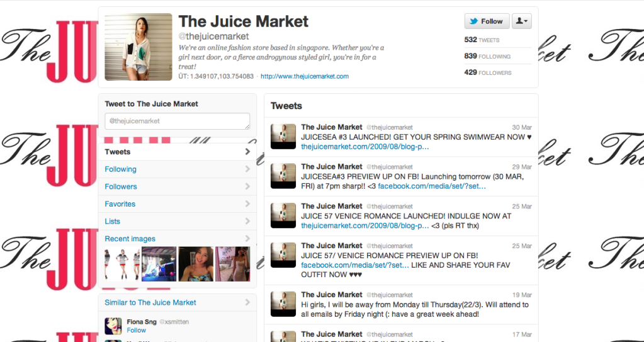Select the Tweets item in the side menu
The height and width of the screenshot is (342, 644).
coord(177,152)
